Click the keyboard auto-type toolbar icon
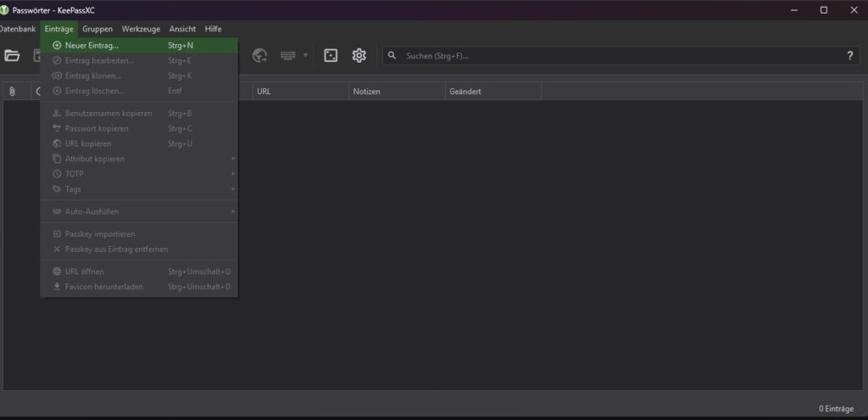Image resolution: width=868 pixels, height=420 pixels. [x=288, y=55]
